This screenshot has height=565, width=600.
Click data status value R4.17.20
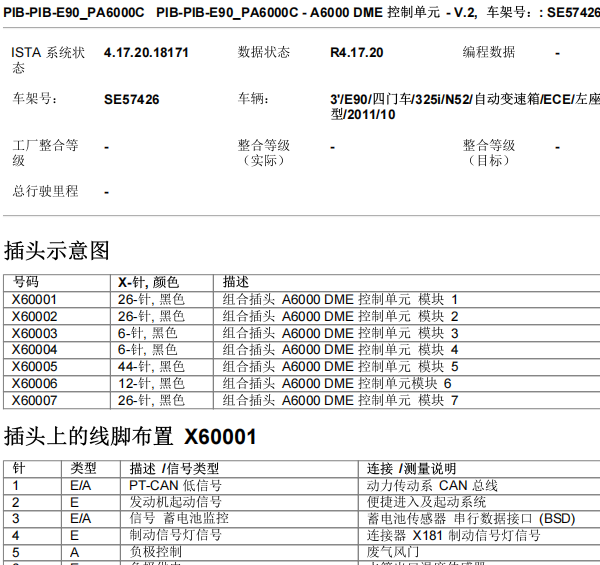click(357, 53)
